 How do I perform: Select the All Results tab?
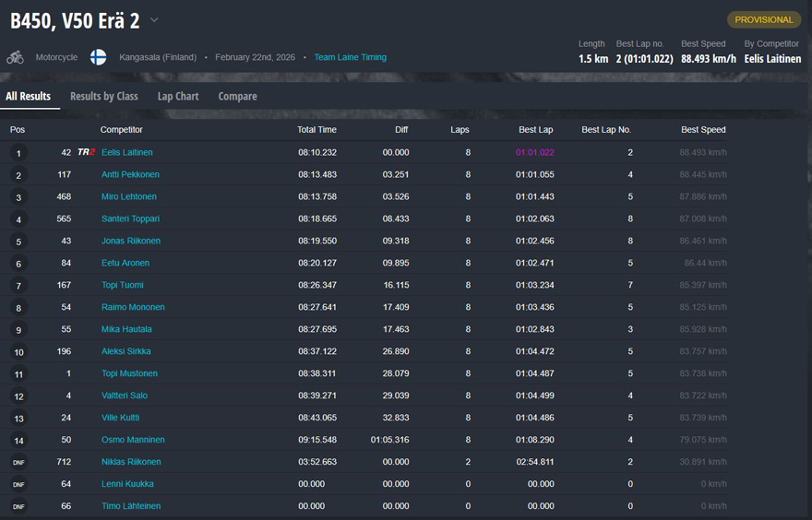coord(29,96)
